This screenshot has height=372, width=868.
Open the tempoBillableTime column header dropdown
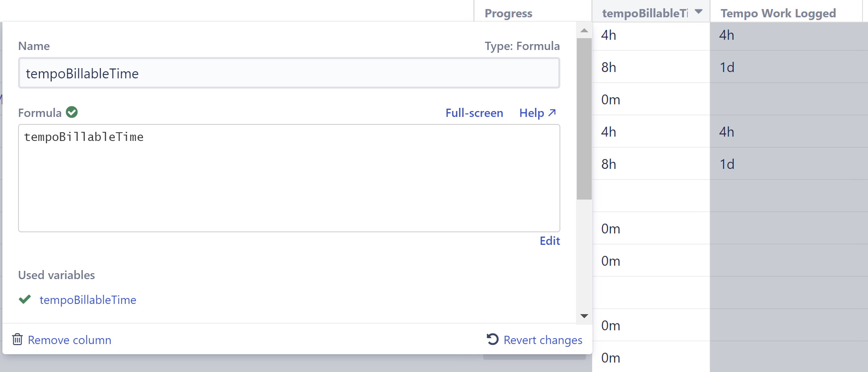698,12
